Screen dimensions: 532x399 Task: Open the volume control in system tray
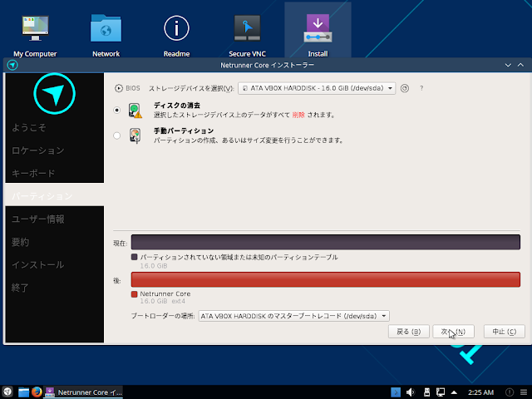(x=411, y=392)
